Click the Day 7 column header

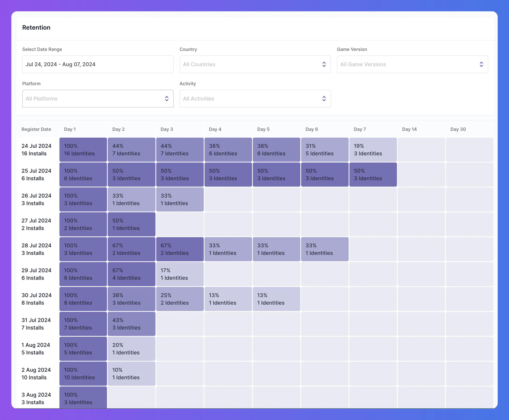[360, 129]
